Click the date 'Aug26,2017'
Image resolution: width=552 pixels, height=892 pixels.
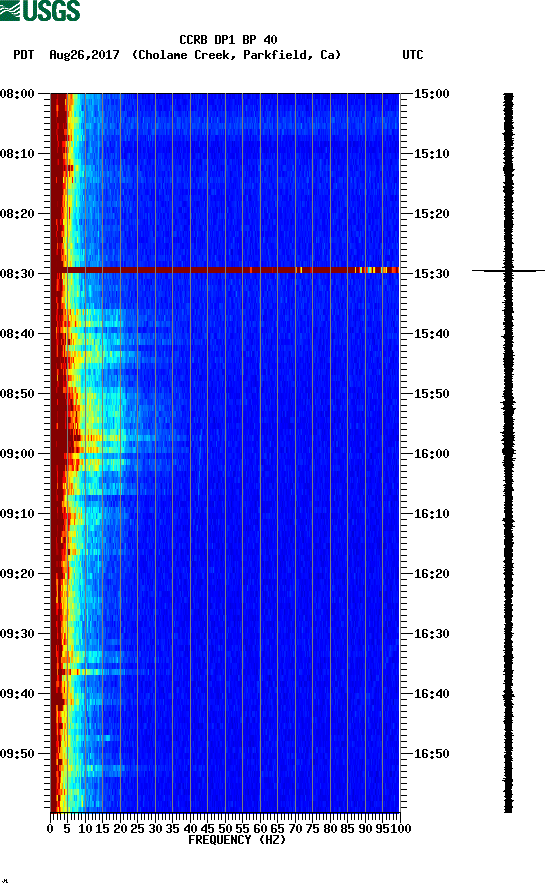click(84, 55)
